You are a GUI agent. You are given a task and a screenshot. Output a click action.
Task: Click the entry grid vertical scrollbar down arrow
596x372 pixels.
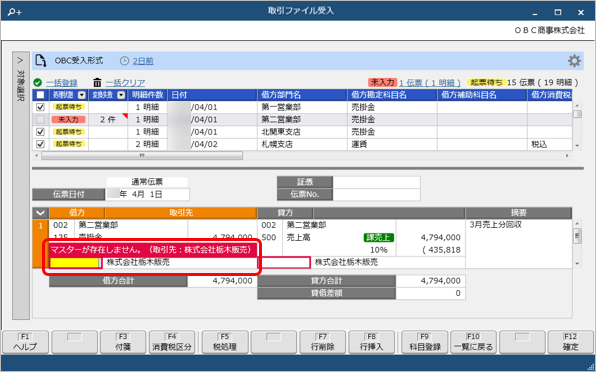pos(577,263)
